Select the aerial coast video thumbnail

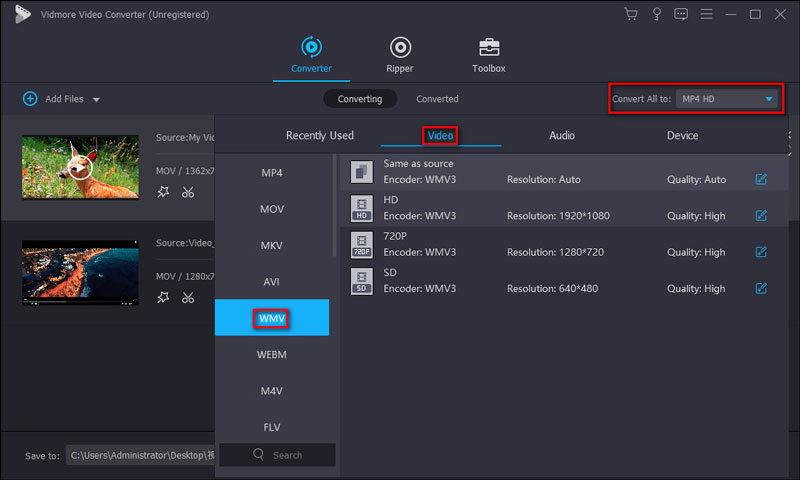80,272
